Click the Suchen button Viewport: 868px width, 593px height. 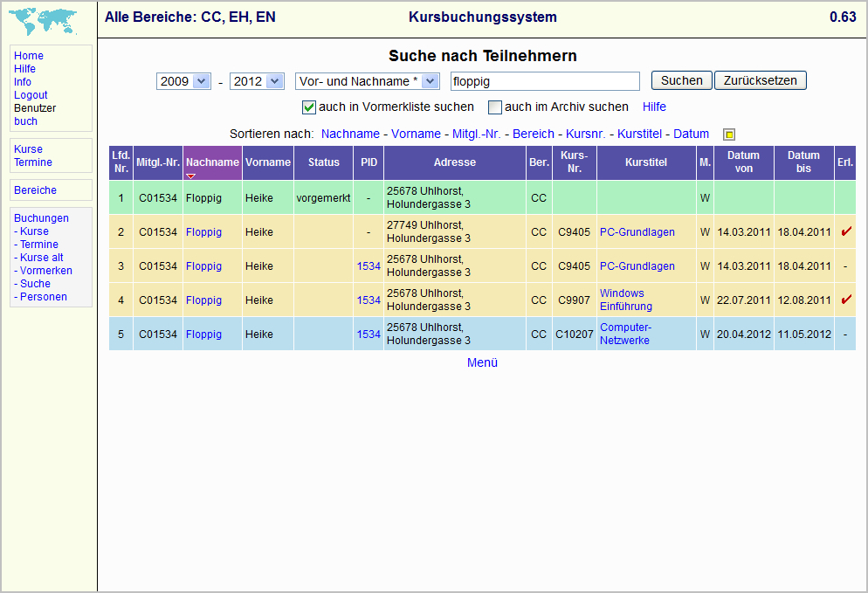pyautogui.click(x=681, y=80)
